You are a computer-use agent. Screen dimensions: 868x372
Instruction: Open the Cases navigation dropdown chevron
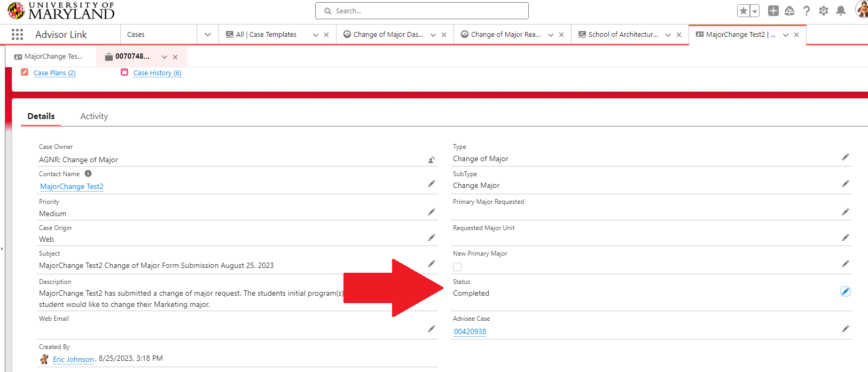tap(208, 35)
